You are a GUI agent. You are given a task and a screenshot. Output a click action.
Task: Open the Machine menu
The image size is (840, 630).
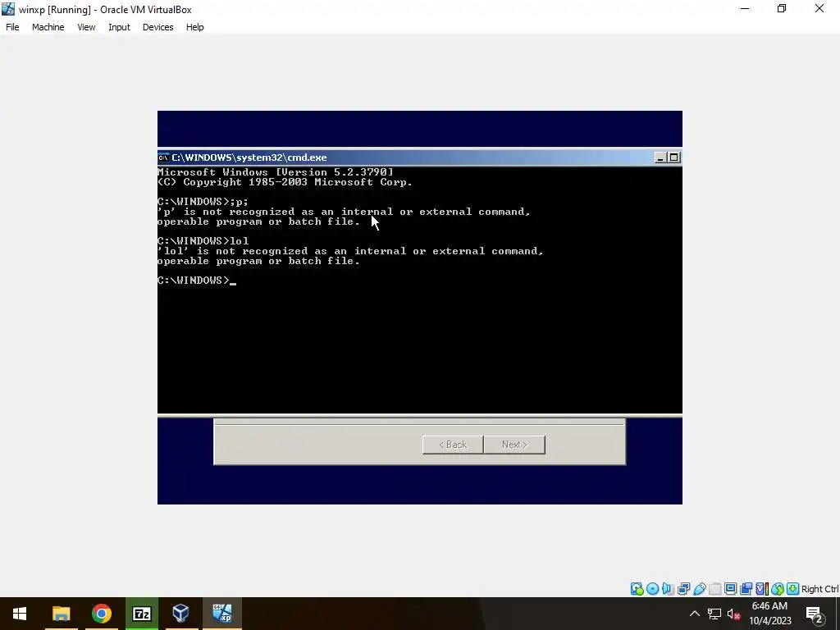click(48, 27)
